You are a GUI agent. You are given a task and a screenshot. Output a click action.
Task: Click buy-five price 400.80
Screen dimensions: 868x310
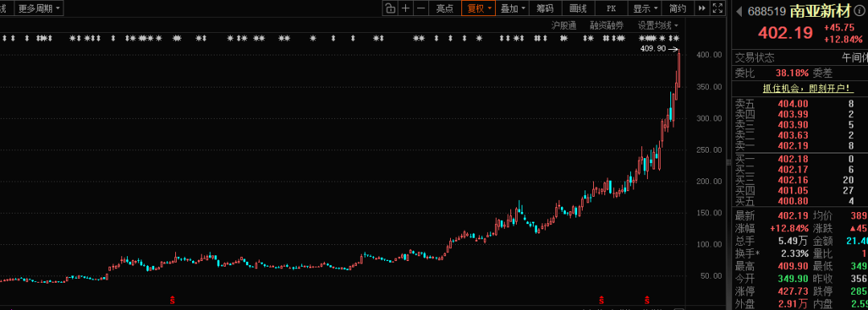click(x=792, y=201)
